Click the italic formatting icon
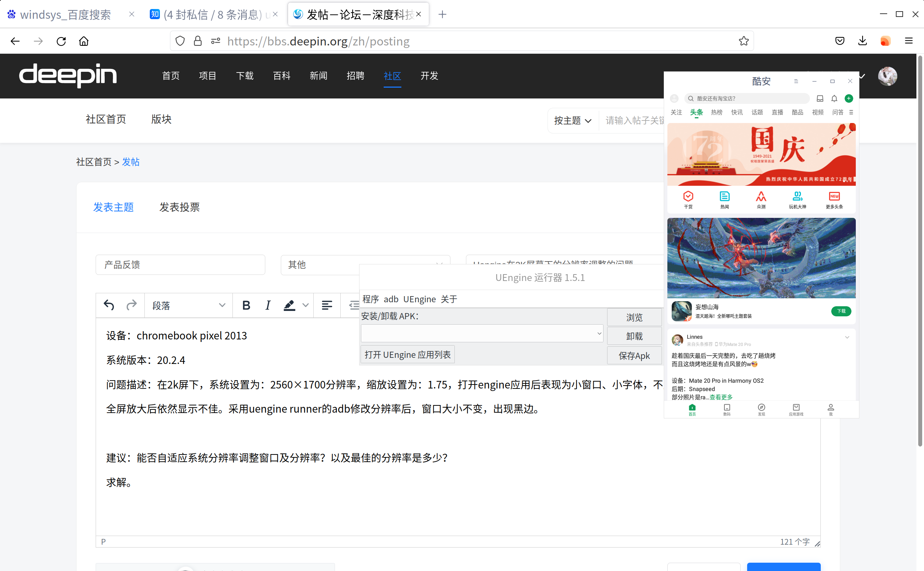Image resolution: width=924 pixels, height=571 pixels. coord(267,305)
